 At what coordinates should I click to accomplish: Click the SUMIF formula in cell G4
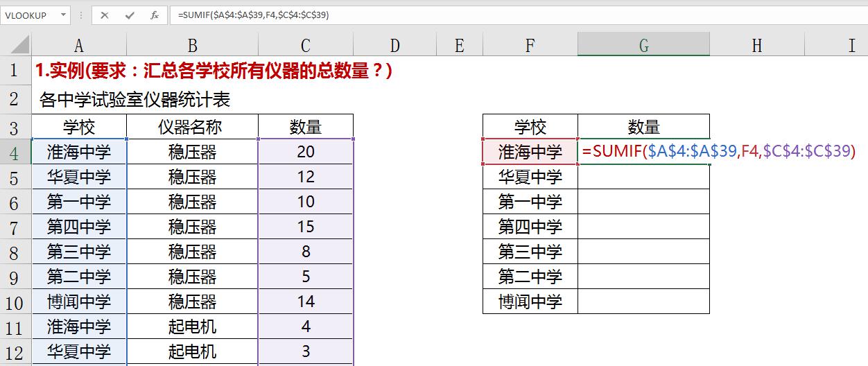point(719,152)
